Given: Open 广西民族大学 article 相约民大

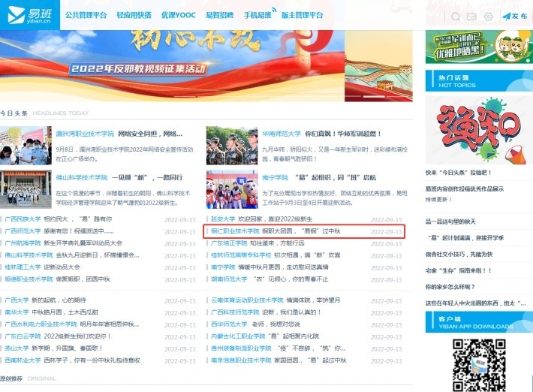Looking at the screenshot, I should tap(78, 219).
